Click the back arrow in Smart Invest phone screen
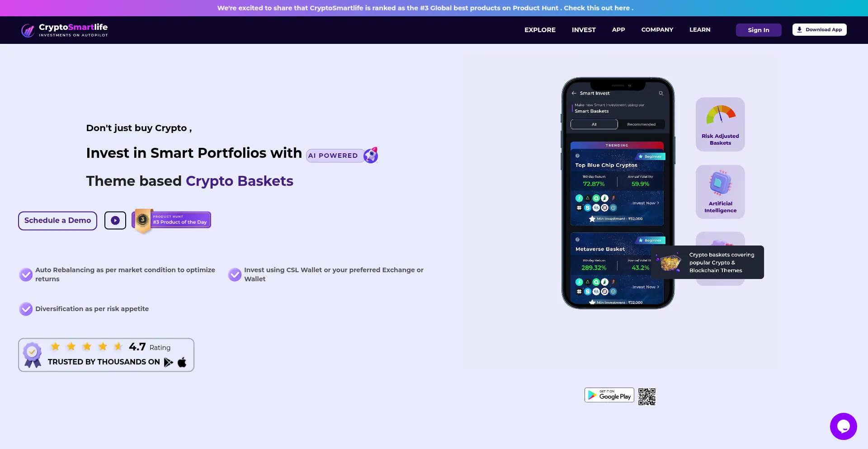 click(574, 93)
